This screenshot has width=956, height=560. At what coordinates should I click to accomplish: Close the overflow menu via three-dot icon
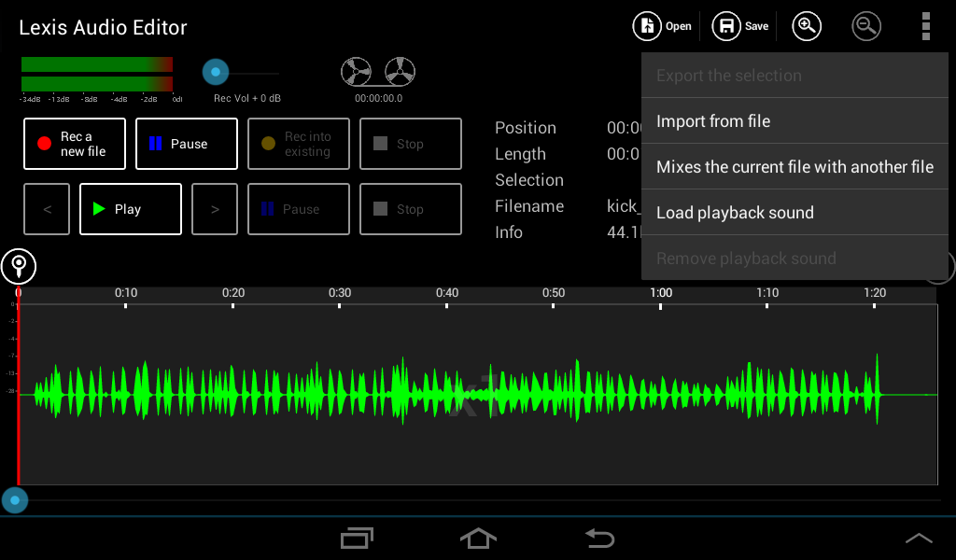pos(925,26)
